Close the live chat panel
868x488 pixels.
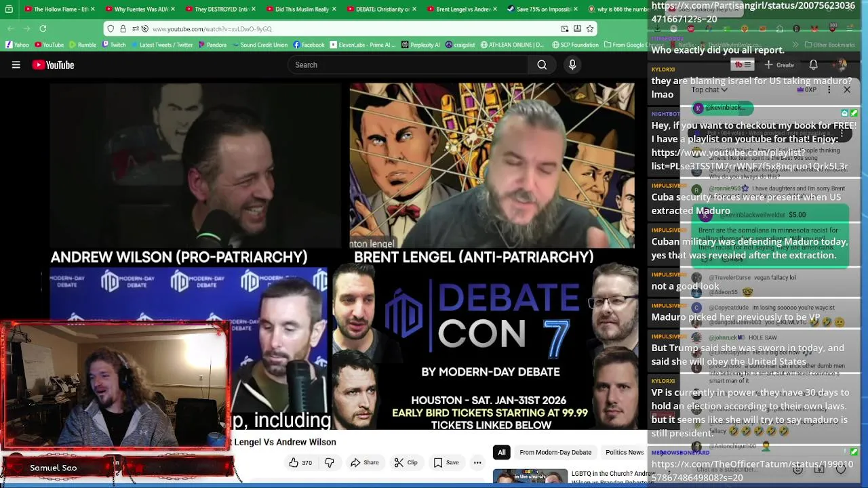(x=847, y=89)
